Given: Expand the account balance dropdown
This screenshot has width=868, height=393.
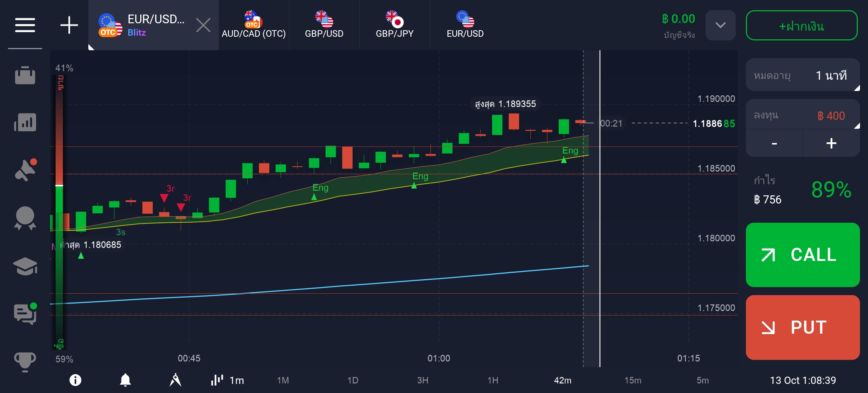Looking at the screenshot, I should [720, 25].
